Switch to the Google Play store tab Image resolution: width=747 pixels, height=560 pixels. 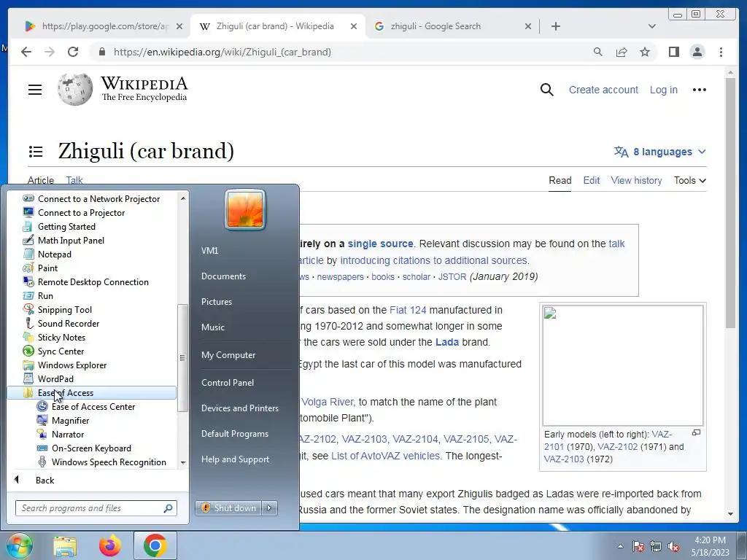point(104,26)
